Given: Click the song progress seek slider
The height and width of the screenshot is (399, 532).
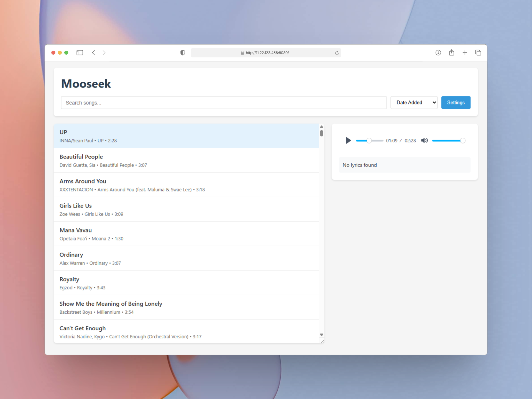Looking at the screenshot, I should (x=370, y=140).
